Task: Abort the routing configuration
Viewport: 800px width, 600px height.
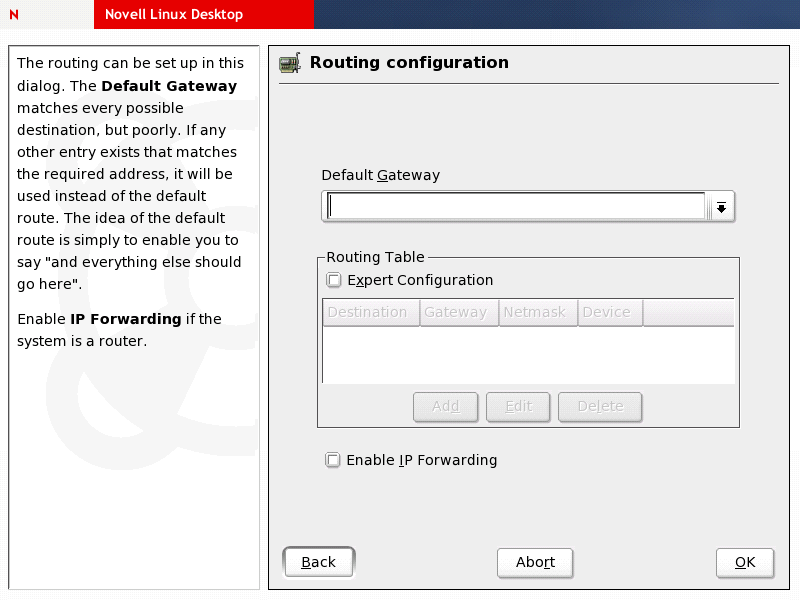Action: 535,562
